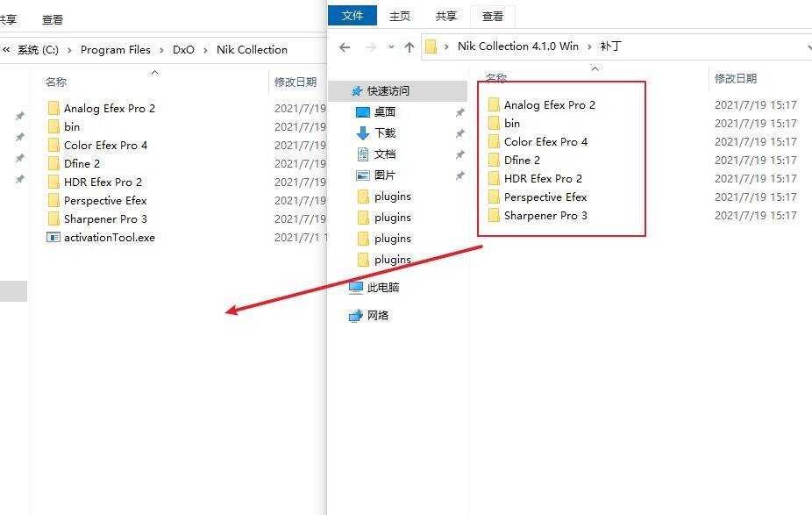
Task: Select HDR Efex Pro 2 folder in left window
Action: (x=103, y=182)
